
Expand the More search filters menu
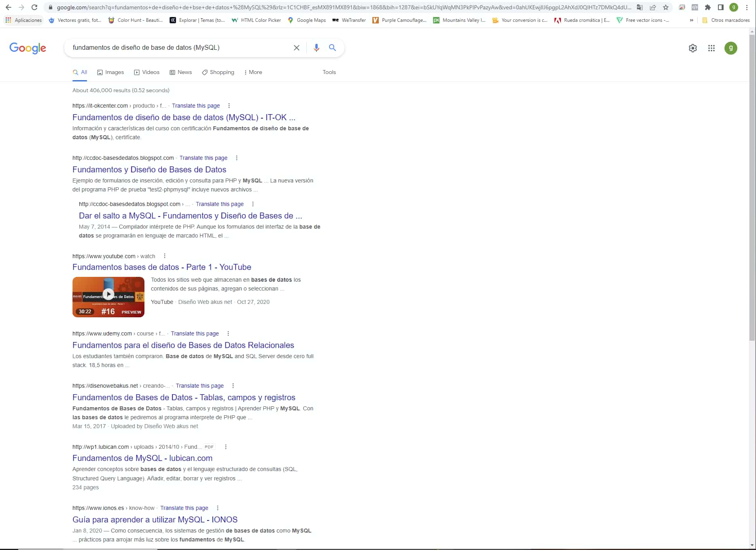click(x=253, y=72)
